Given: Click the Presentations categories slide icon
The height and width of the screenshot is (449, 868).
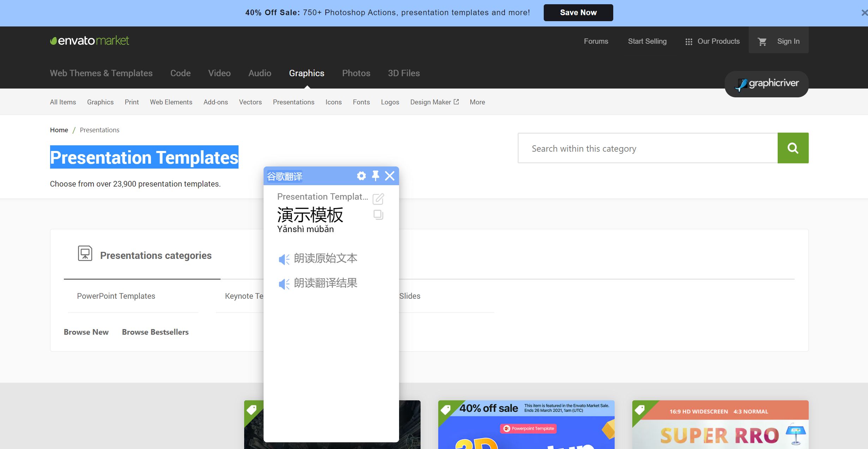Looking at the screenshot, I should pos(85,253).
